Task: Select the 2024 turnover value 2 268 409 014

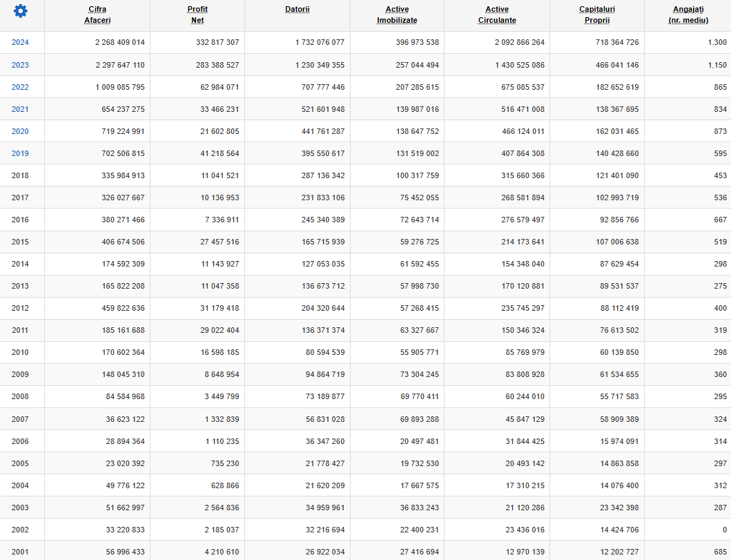Action: [120, 42]
